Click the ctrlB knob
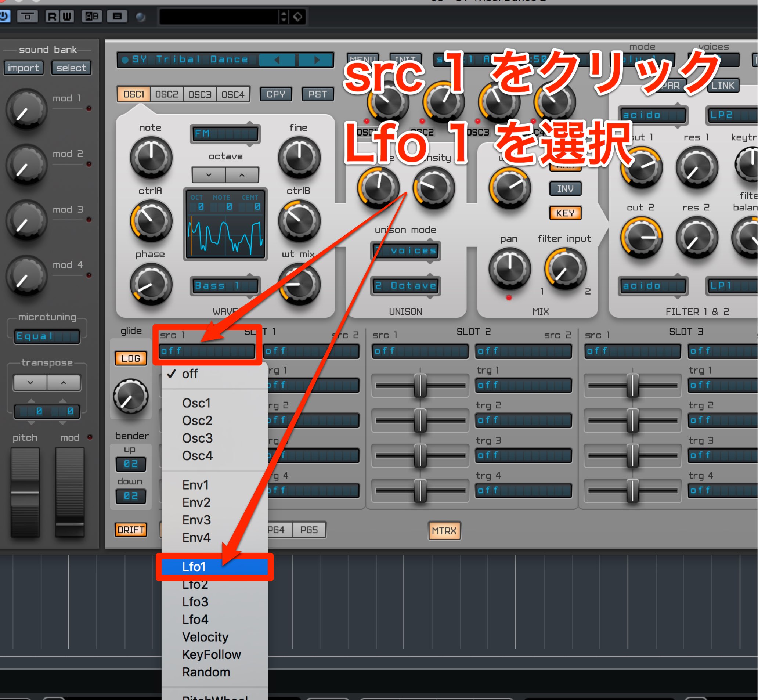 point(299,221)
